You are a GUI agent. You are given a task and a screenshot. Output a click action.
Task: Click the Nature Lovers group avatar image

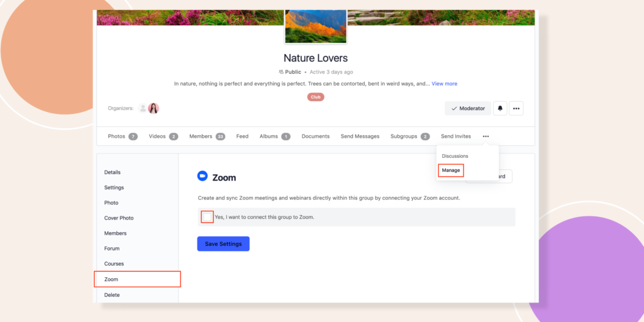coord(316,25)
